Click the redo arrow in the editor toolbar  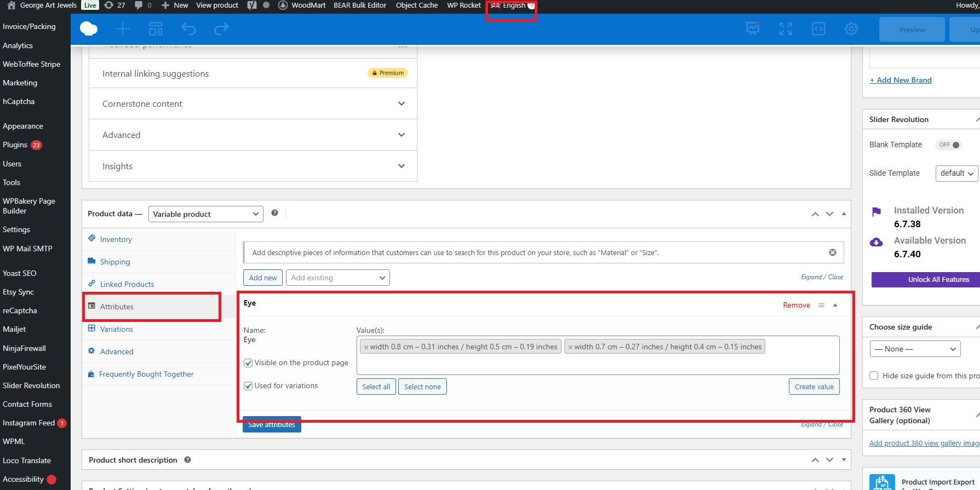(221, 29)
